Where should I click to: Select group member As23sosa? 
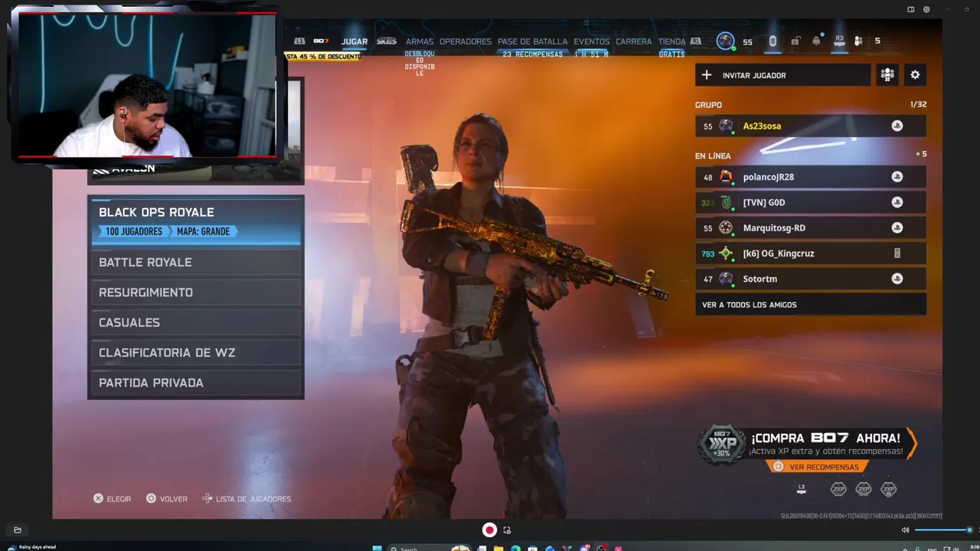811,126
